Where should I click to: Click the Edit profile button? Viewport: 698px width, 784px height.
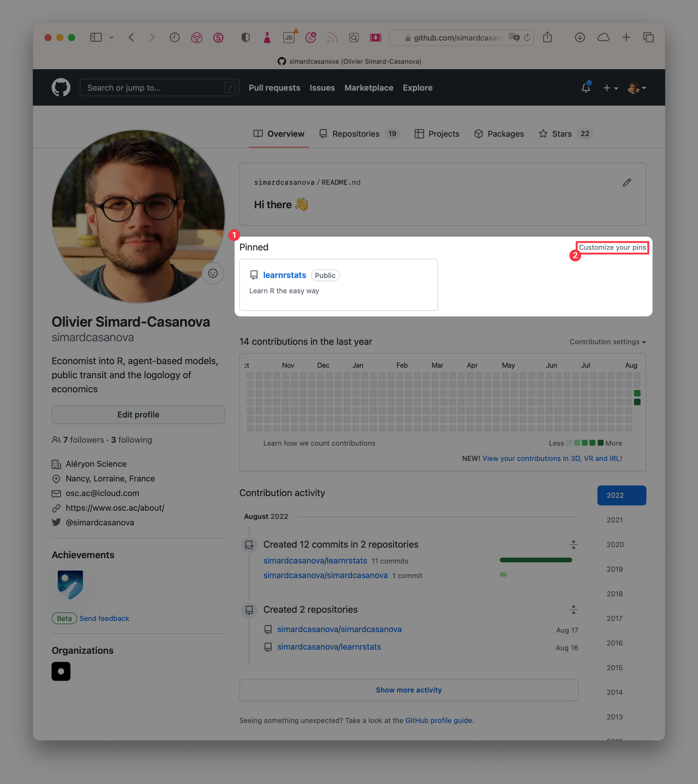138,415
